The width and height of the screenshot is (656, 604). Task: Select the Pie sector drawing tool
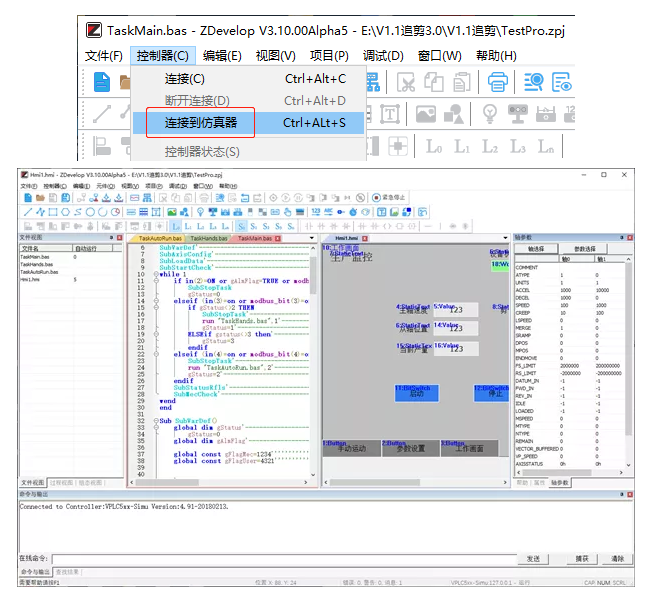[x=115, y=212]
